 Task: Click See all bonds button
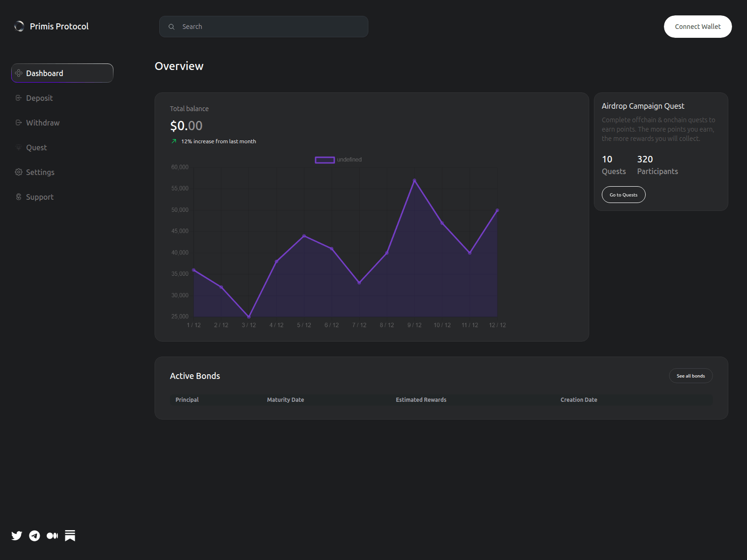(691, 376)
